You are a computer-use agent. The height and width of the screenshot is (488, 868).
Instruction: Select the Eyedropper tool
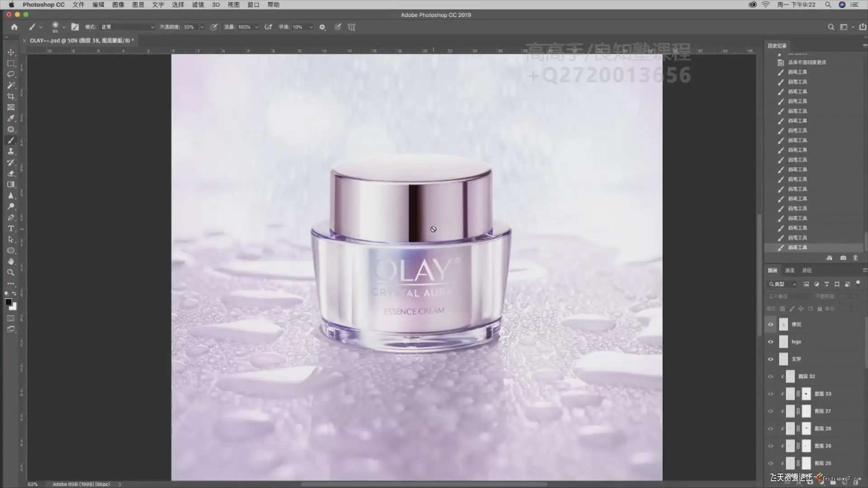(x=11, y=118)
